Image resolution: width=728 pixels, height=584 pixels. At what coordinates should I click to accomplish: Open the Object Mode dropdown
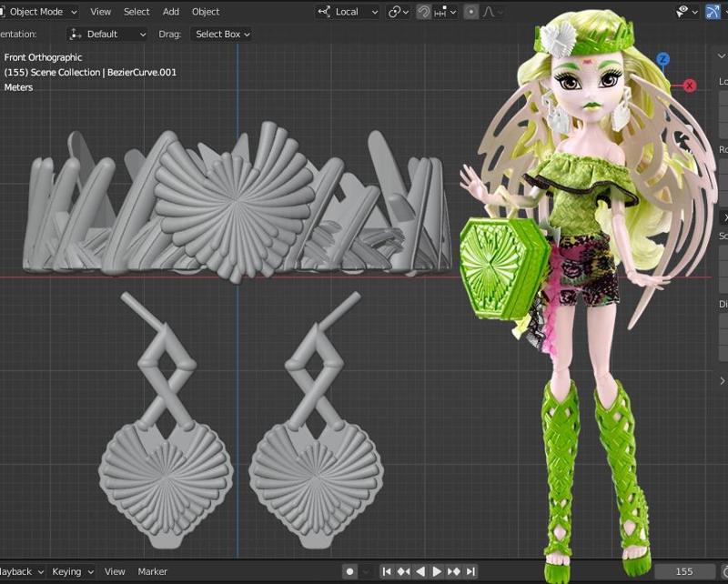click(x=38, y=12)
